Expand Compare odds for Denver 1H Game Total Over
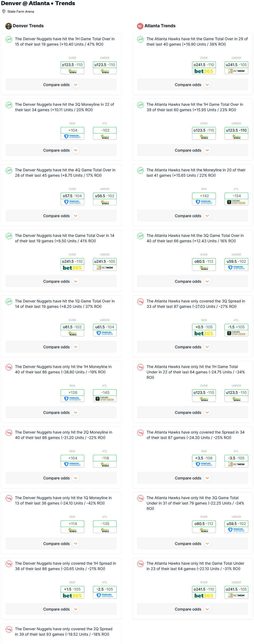The image size is (254, 644). click(61, 85)
